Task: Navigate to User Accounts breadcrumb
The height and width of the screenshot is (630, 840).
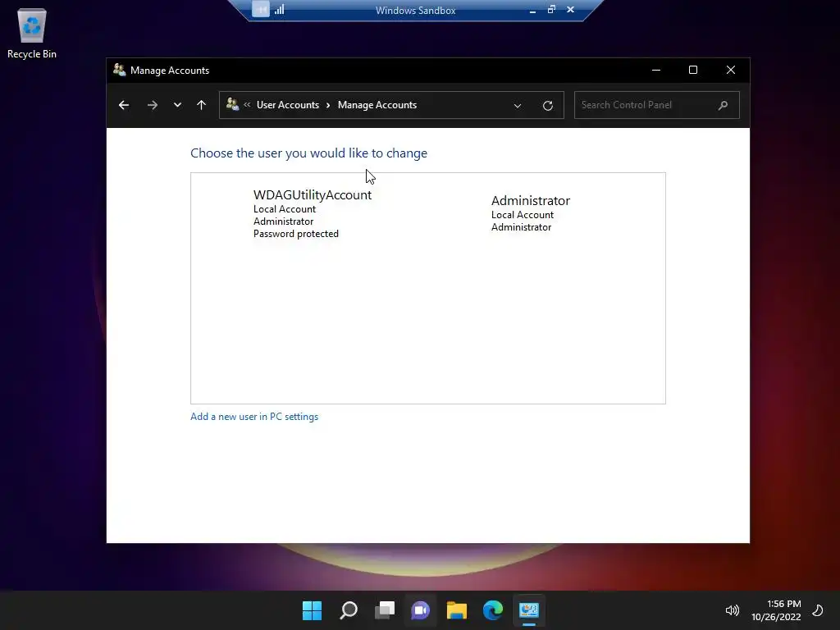Action: [288, 105]
